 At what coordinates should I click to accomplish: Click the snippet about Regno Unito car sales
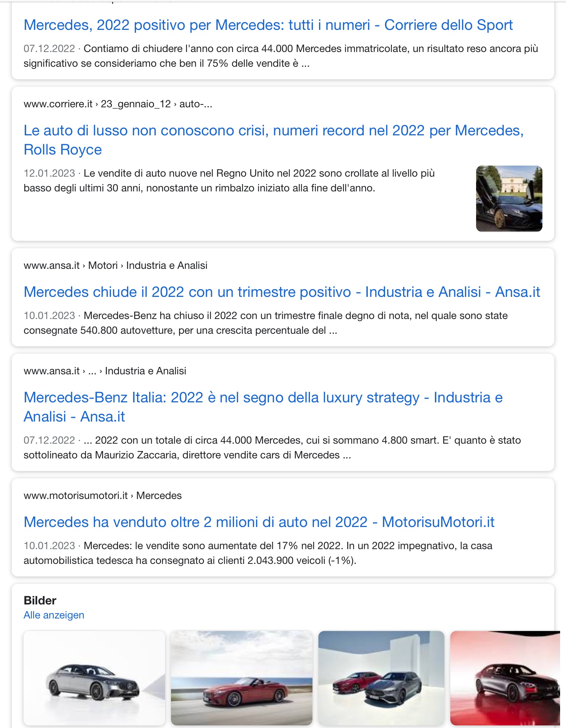(x=229, y=181)
